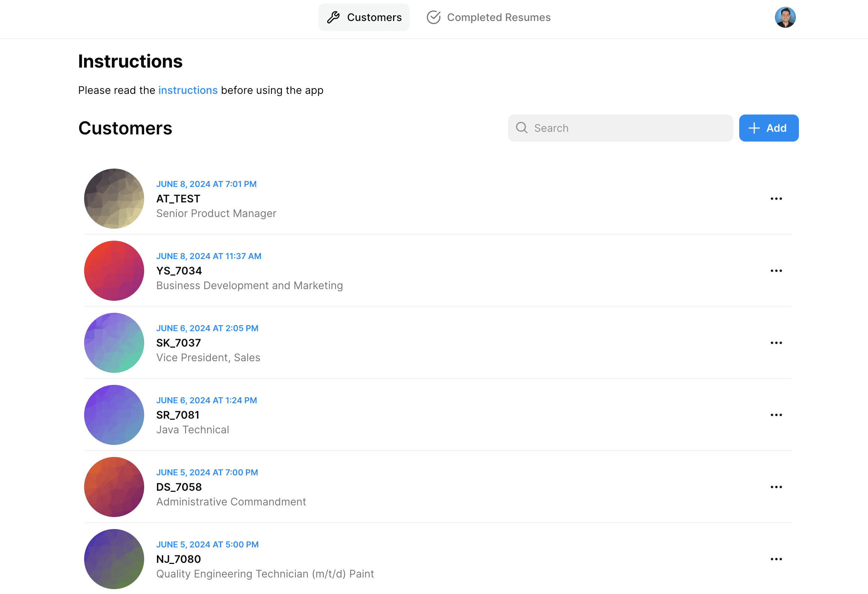The width and height of the screenshot is (868, 594).
Task: Select the DS_7058 customer entry
Action: [x=231, y=487]
